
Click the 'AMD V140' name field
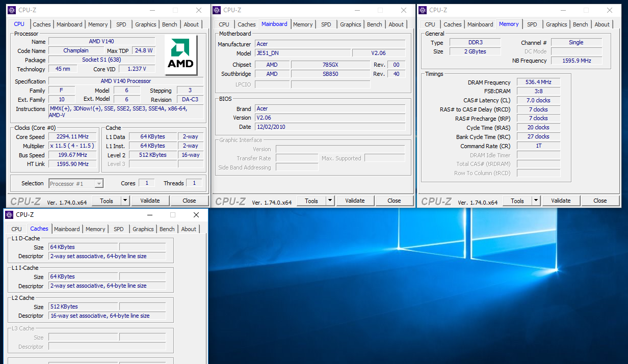[101, 42]
